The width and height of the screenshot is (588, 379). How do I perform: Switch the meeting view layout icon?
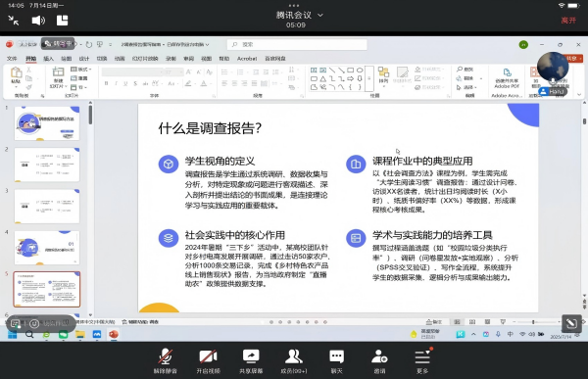coord(63,21)
